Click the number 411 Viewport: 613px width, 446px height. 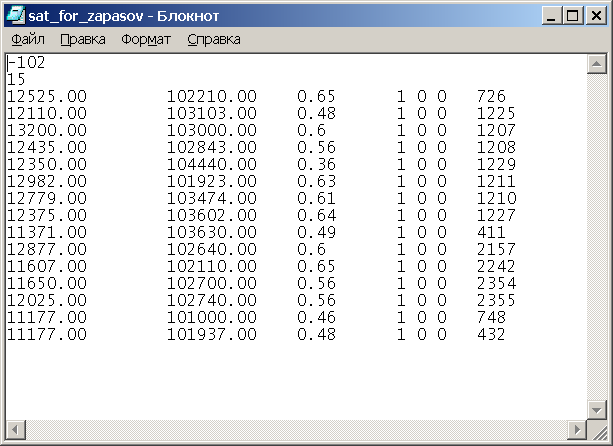(491, 233)
